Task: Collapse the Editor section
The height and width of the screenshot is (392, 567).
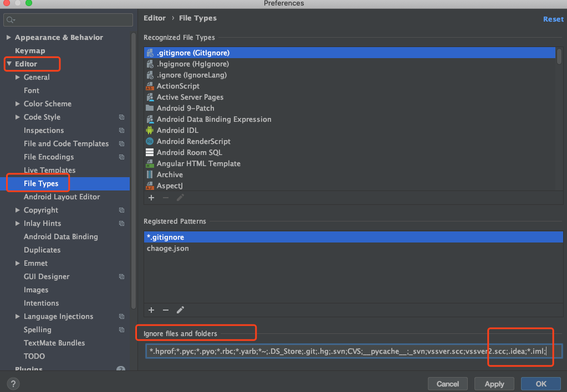Action: pyautogui.click(x=9, y=64)
